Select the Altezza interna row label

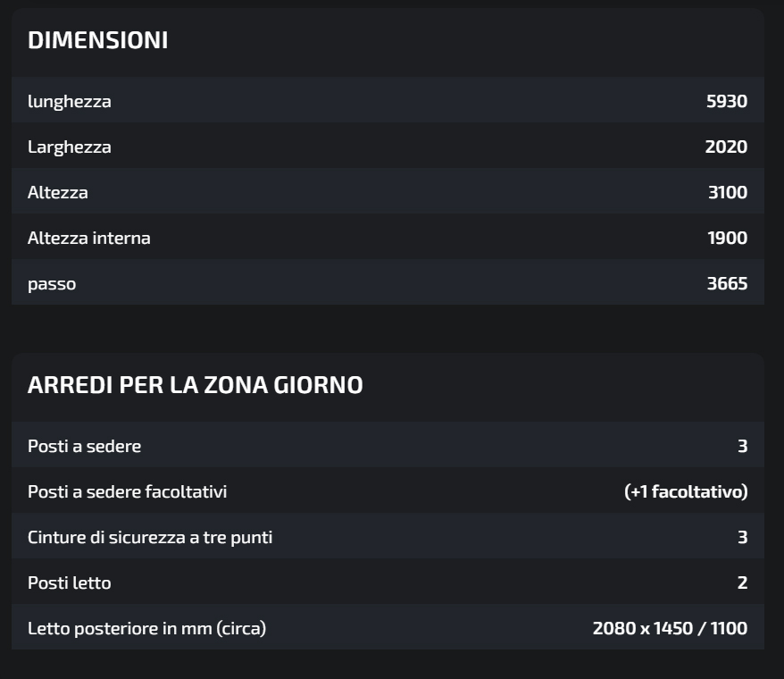89,238
